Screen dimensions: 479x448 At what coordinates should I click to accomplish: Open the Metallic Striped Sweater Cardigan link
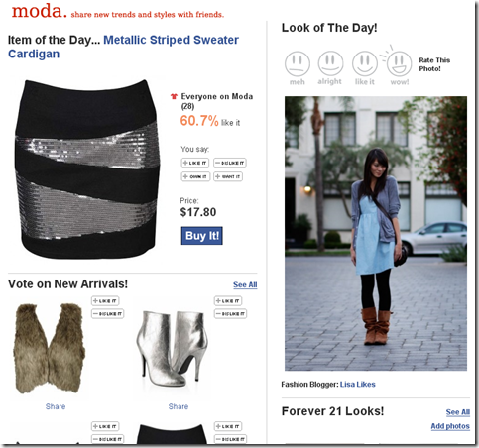(123, 47)
